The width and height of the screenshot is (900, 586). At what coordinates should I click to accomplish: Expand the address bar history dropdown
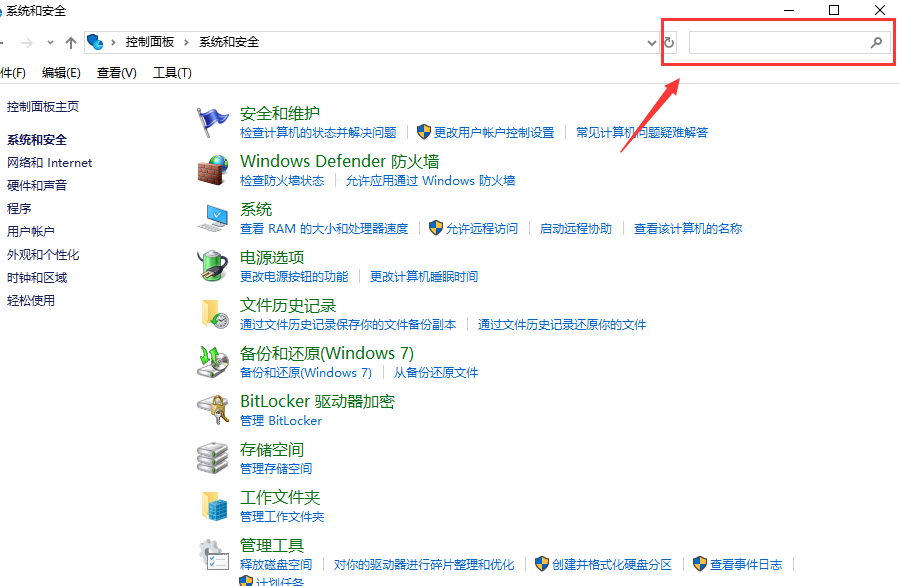[651, 42]
